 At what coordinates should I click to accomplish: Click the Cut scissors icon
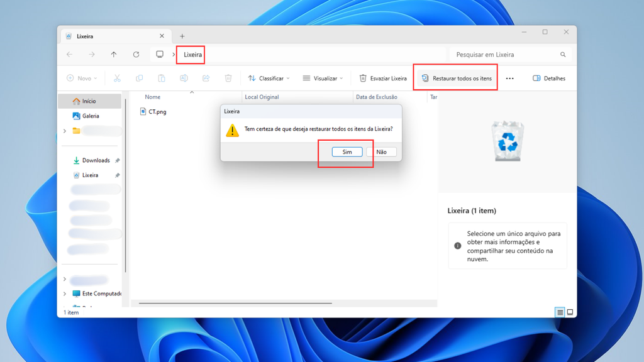(117, 78)
